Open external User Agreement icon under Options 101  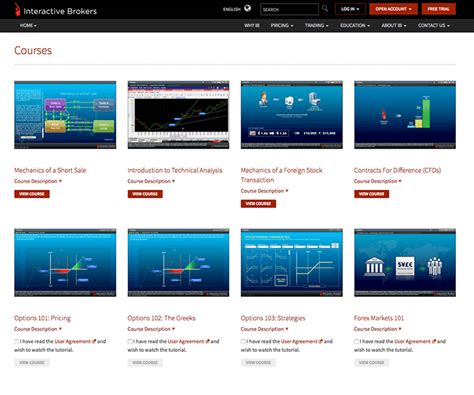point(94,341)
